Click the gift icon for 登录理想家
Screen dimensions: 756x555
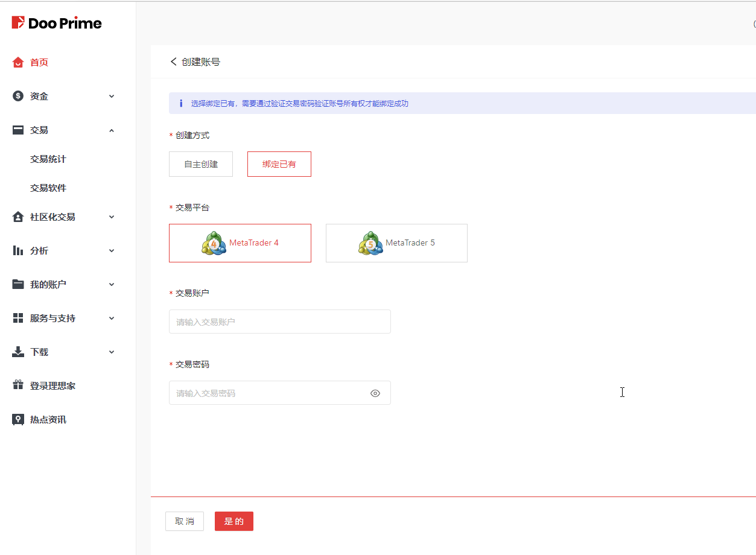pos(18,385)
